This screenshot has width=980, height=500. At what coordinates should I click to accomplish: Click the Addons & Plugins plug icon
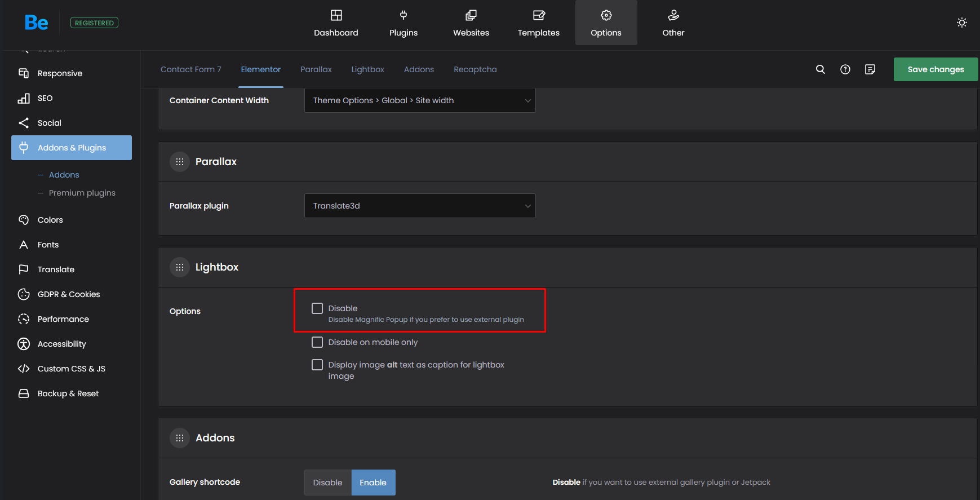[x=24, y=148]
